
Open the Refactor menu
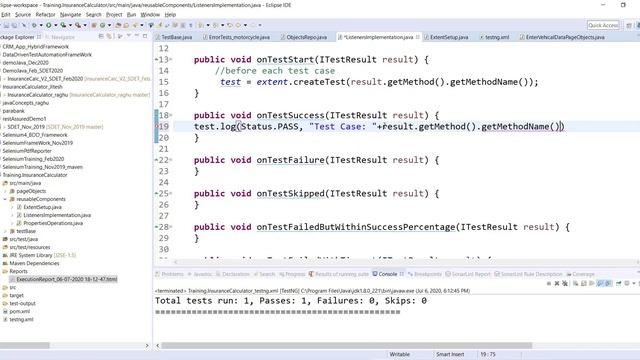(x=45, y=14)
